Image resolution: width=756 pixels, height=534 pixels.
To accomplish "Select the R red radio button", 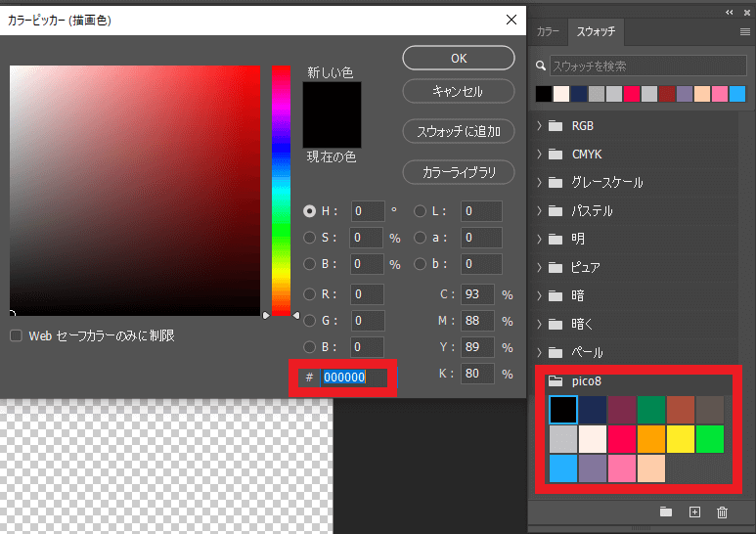I will (x=309, y=294).
